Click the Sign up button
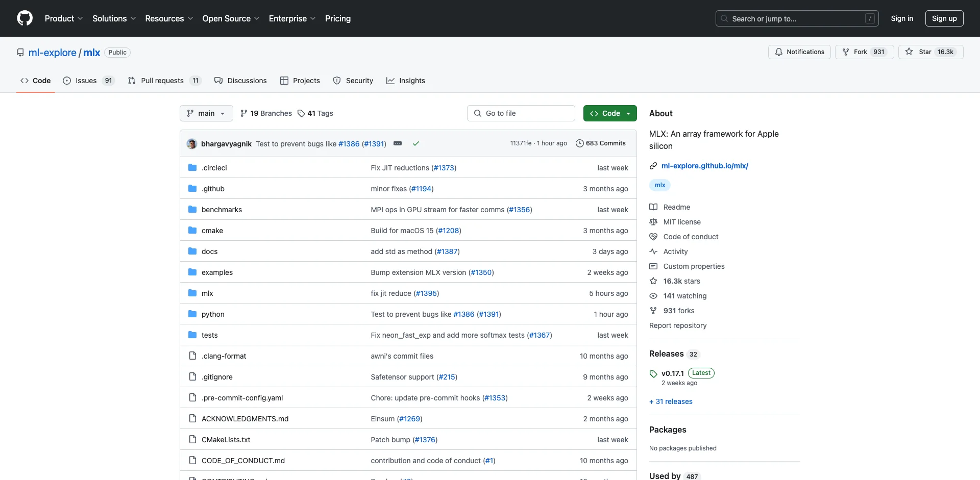This screenshot has height=480, width=980. [x=944, y=18]
